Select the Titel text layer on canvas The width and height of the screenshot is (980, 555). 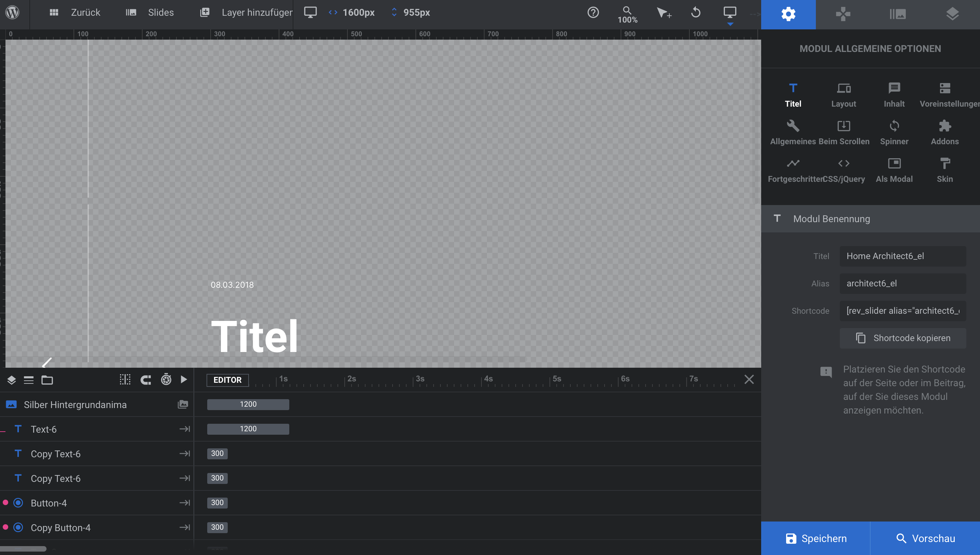(x=254, y=336)
